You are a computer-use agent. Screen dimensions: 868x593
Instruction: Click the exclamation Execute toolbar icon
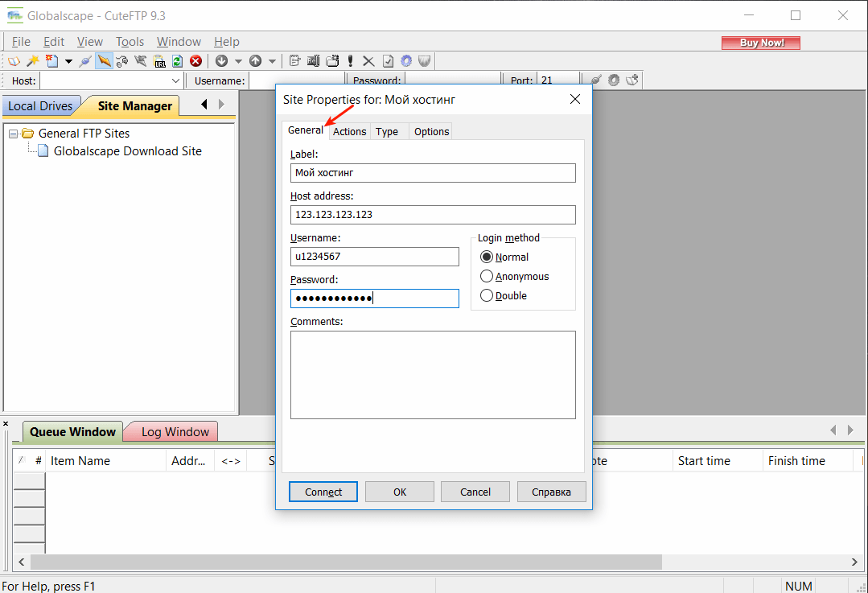coord(351,61)
